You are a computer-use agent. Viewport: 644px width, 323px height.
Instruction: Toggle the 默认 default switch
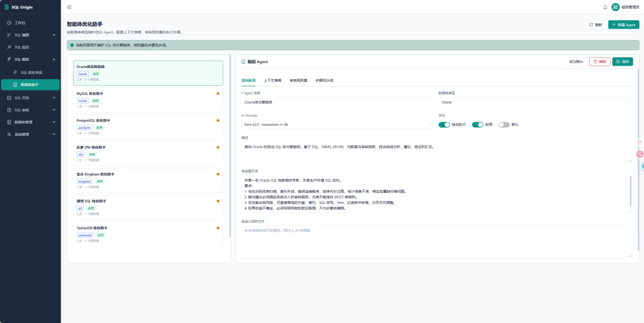click(x=503, y=125)
